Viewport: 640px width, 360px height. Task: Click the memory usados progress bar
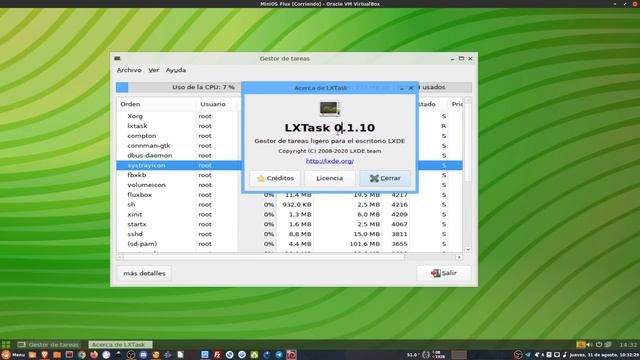click(x=444, y=87)
